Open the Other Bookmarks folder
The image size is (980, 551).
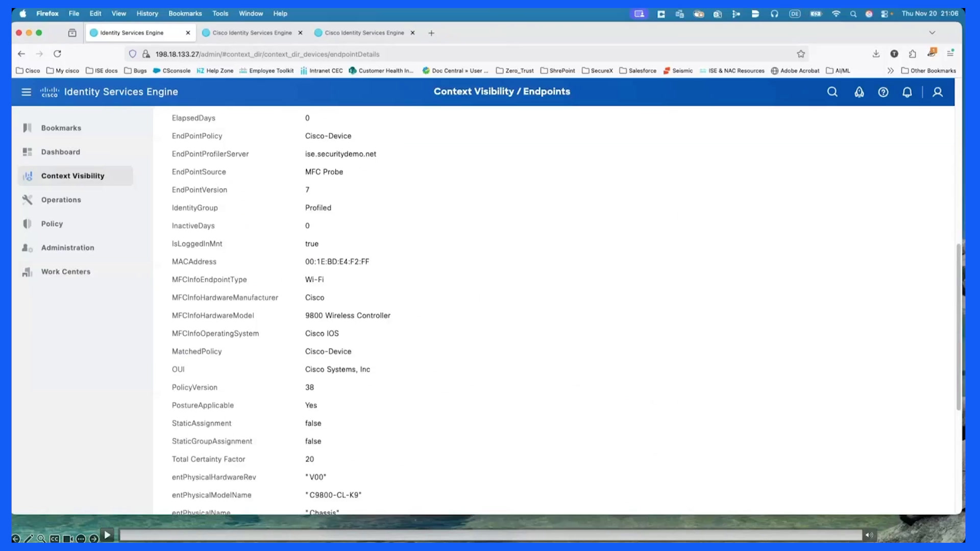(928, 71)
